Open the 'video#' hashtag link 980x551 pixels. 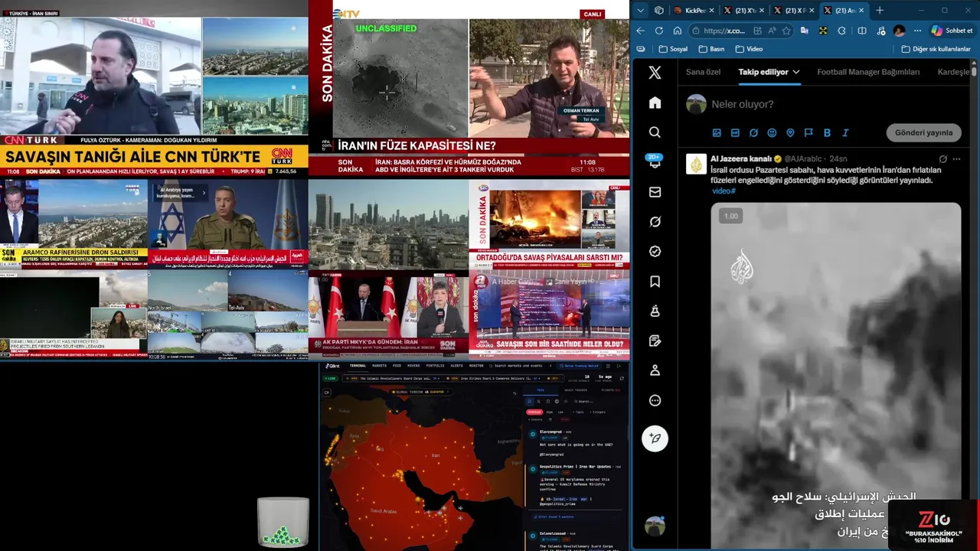point(724,191)
